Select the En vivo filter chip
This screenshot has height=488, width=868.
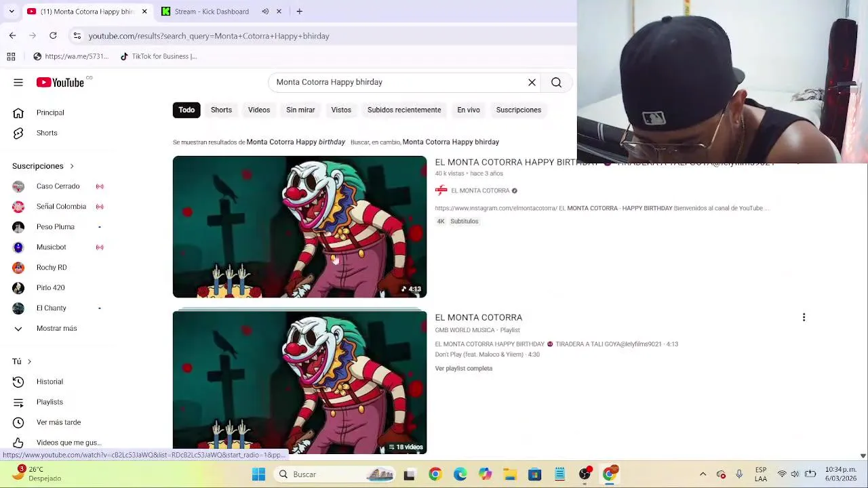(469, 110)
